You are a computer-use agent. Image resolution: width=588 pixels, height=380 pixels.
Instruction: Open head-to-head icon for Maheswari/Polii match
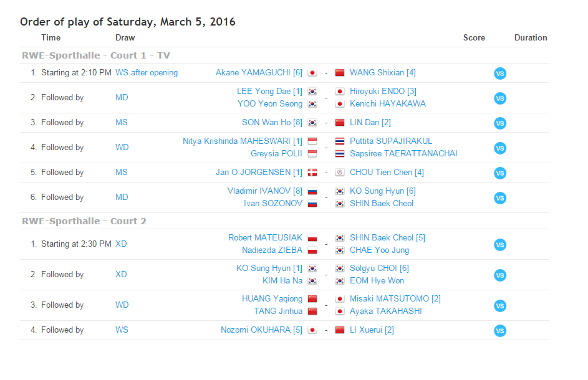pyautogui.click(x=499, y=148)
